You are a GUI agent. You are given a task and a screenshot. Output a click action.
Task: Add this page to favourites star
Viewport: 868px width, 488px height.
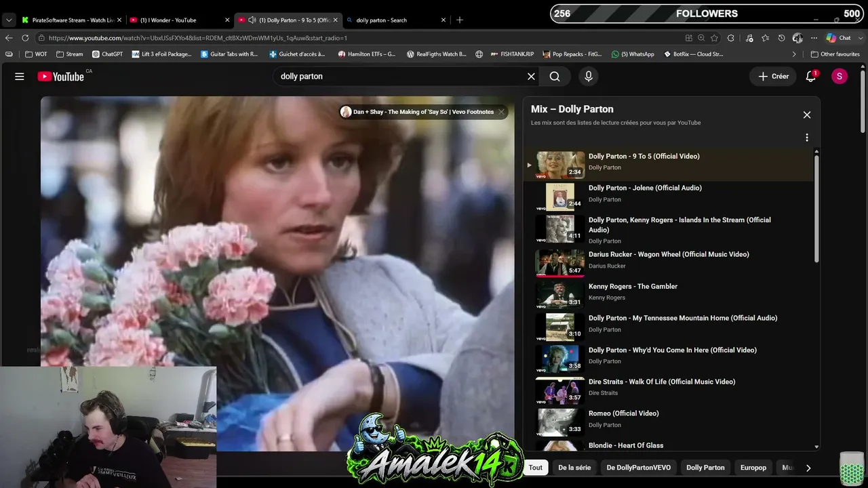(714, 38)
